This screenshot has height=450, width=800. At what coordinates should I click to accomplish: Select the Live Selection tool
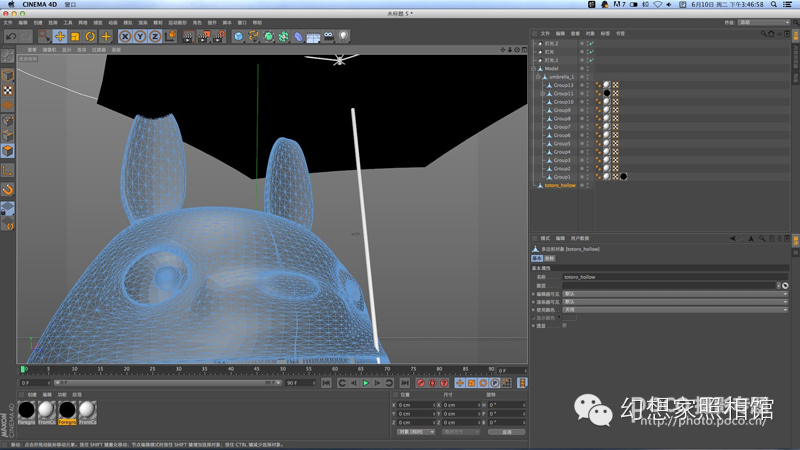(x=44, y=36)
